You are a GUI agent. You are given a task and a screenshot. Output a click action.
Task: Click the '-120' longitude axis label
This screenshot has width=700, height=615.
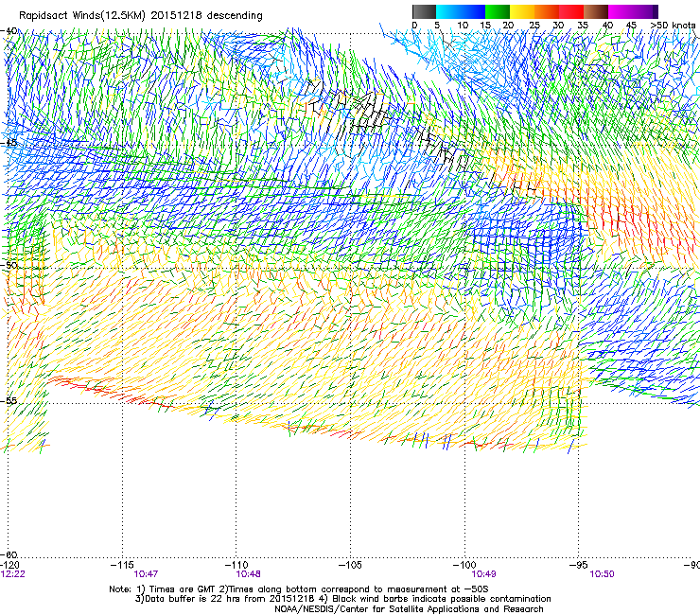[x=9, y=566]
